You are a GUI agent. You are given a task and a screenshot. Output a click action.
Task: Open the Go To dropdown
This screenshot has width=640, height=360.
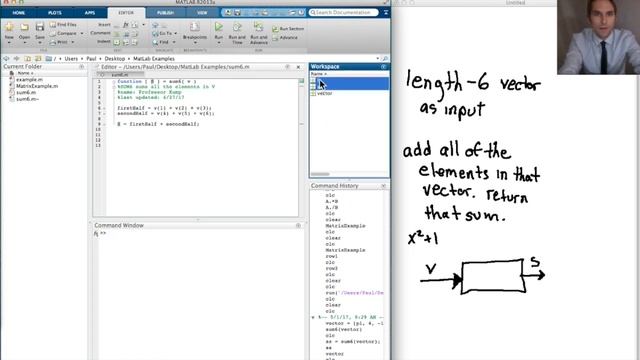[x=165, y=33]
